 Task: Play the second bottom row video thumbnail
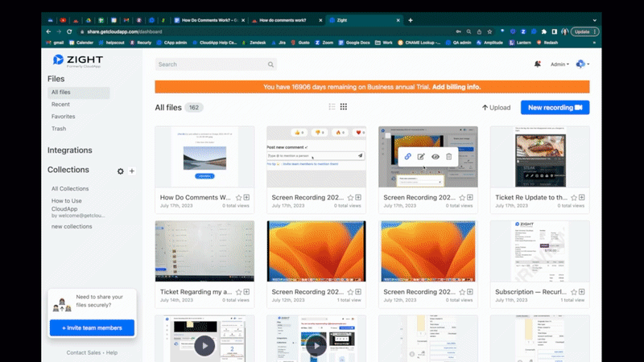(316, 346)
